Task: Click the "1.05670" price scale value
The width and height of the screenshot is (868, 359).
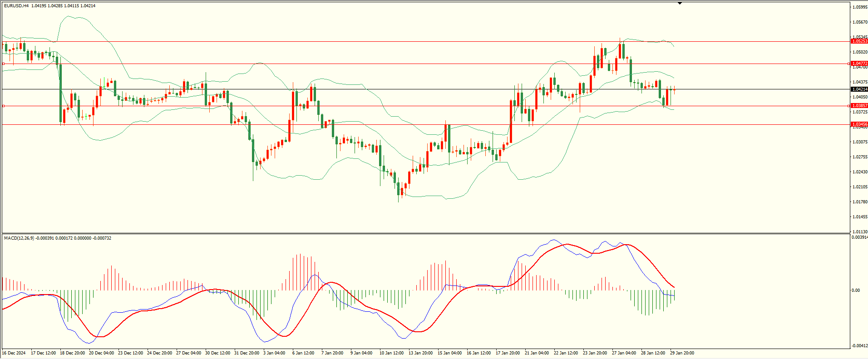Action: pyautogui.click(x=860, y=22)
